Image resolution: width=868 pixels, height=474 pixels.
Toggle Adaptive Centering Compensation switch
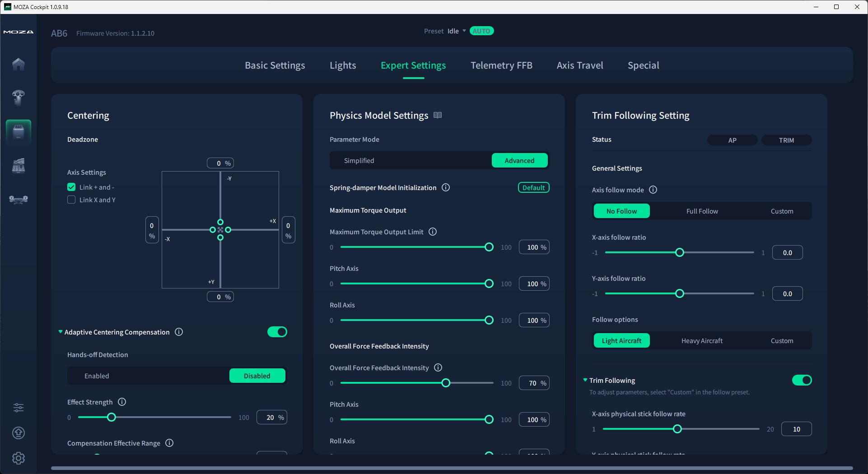pyautogui.click(x=277, y=332)
